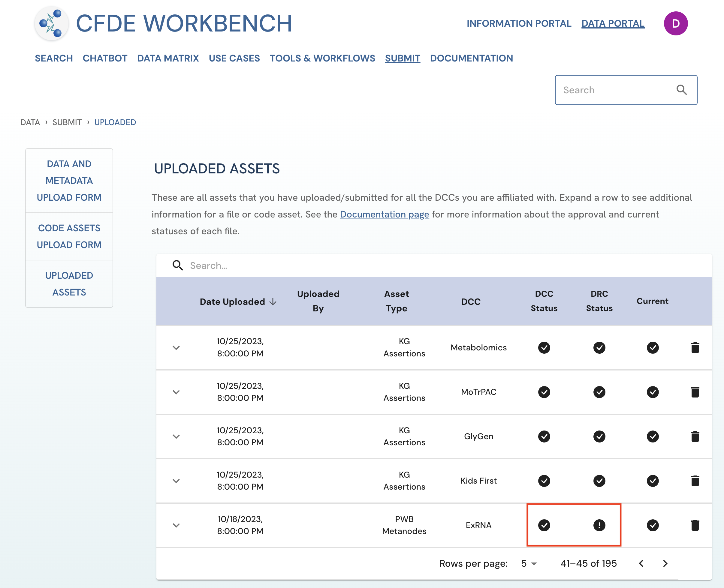
Task: Go to next table page
Action: point(665,563)
